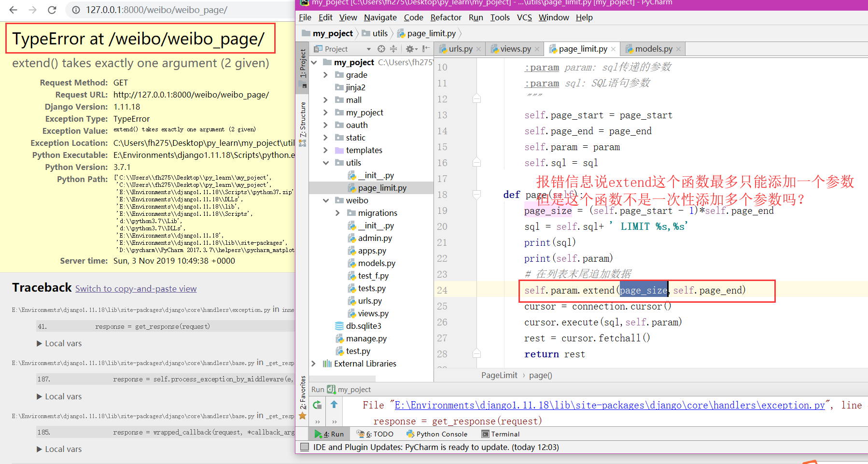Reload the browser page

[52, 10]
